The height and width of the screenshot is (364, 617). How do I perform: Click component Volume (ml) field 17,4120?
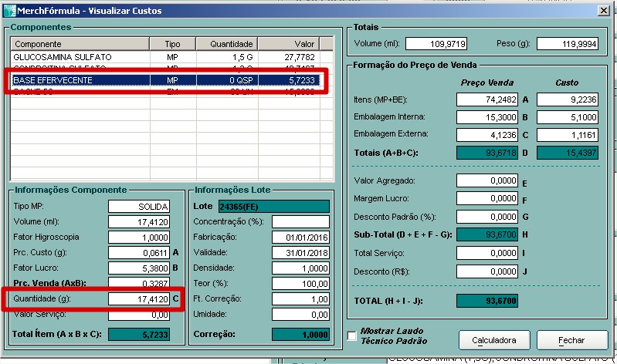[x=139, y=222]
